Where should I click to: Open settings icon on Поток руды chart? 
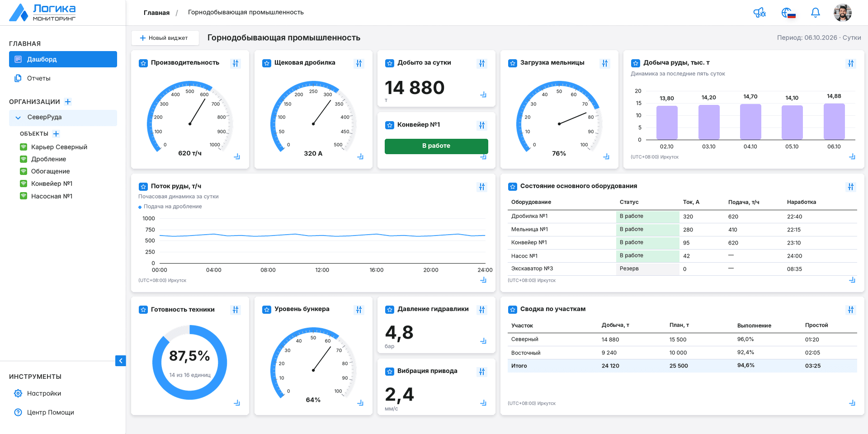pos(482,187)
